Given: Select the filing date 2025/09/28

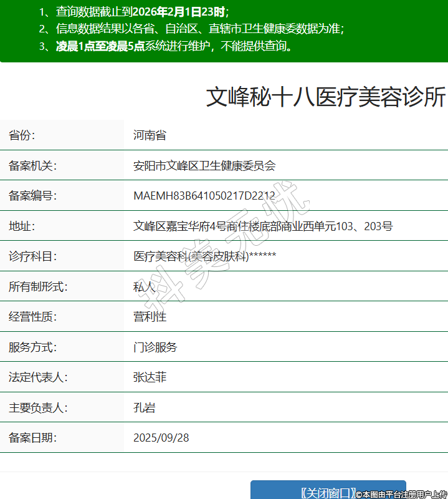Looking at the screenshot, I should (161, 438).
